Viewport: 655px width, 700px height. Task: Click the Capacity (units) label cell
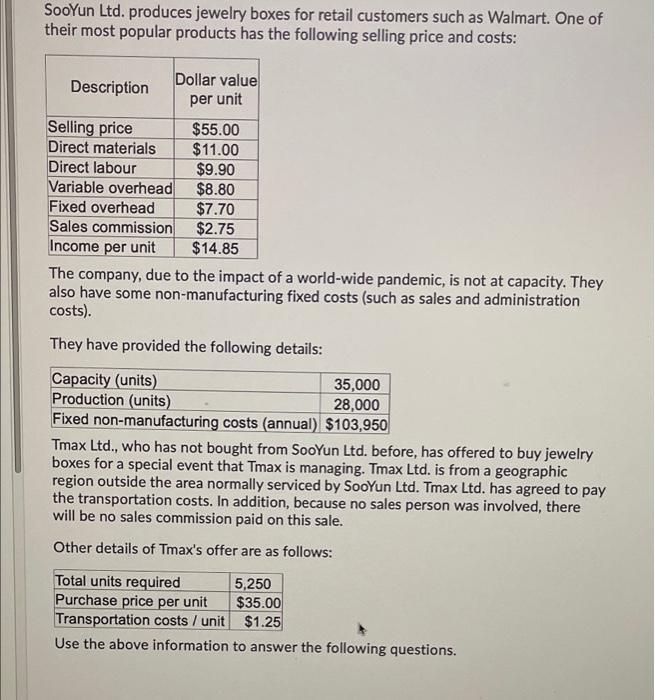click(x=186, y=380)
